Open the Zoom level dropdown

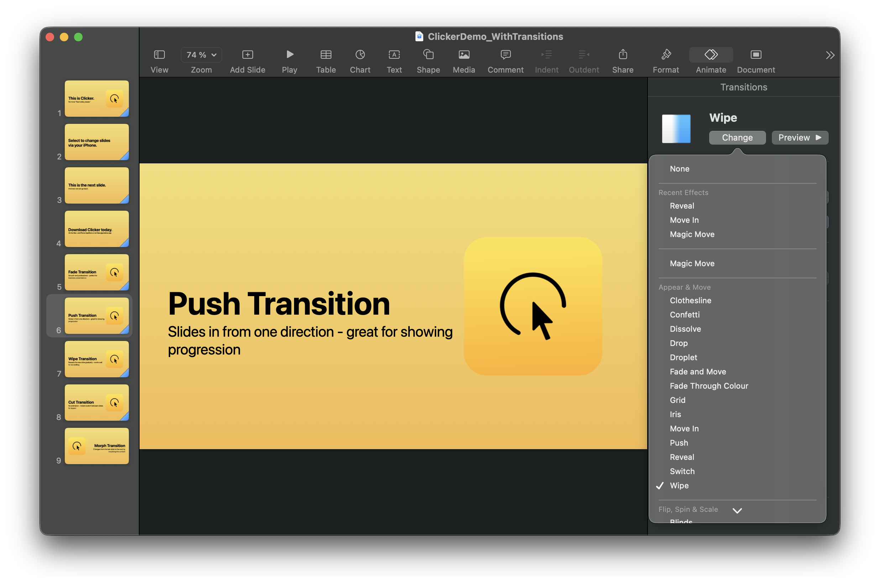point(201,55)
